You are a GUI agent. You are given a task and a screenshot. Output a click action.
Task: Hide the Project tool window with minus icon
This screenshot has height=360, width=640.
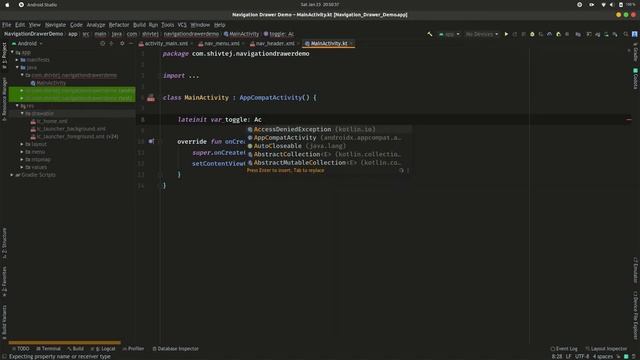(131, 43)
